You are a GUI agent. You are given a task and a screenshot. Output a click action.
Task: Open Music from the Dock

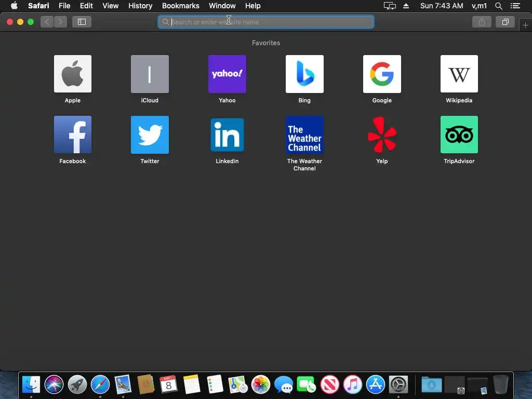point(353,384)
